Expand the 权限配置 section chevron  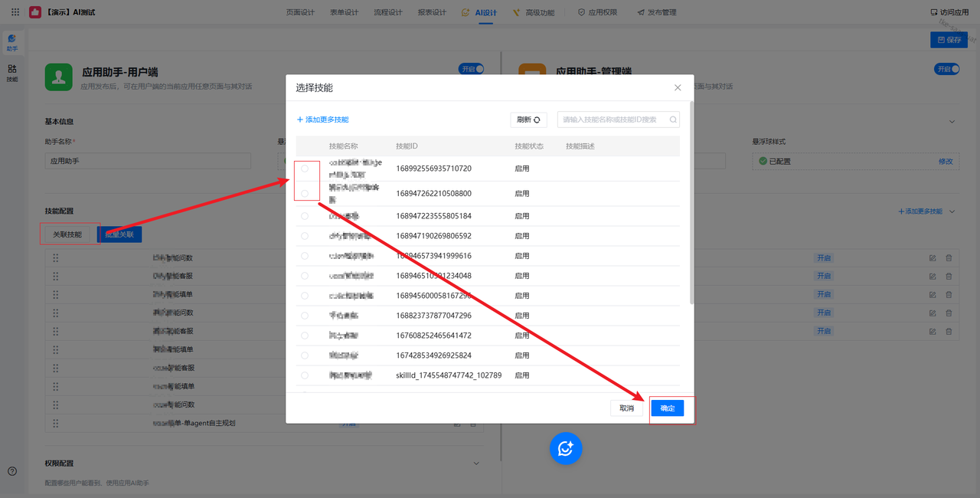click(476, 464)
